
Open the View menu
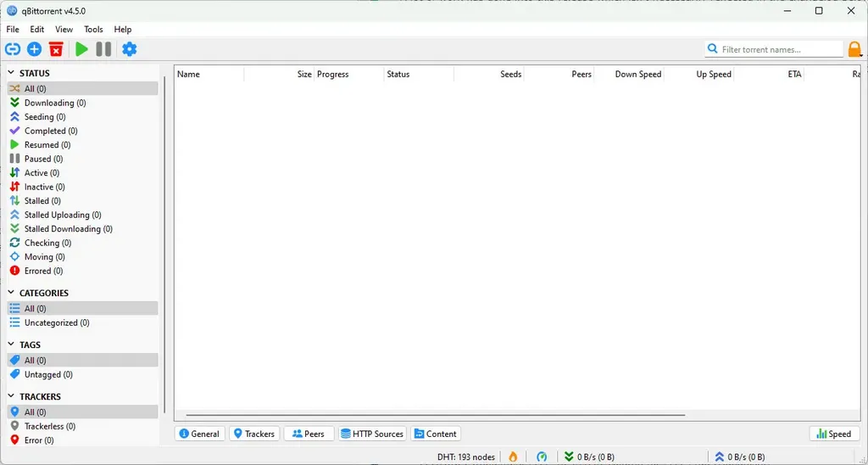point(64,30)
